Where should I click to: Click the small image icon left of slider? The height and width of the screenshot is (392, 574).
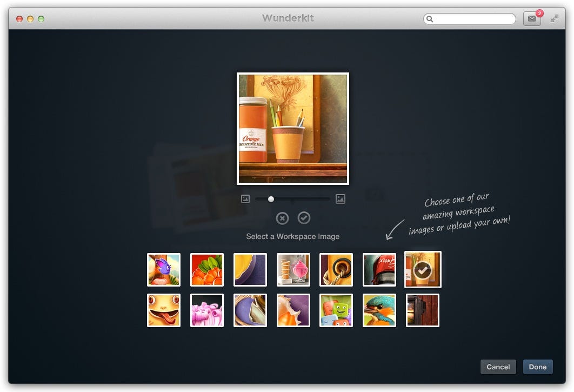pyautogui.click(x=245, y=199)
